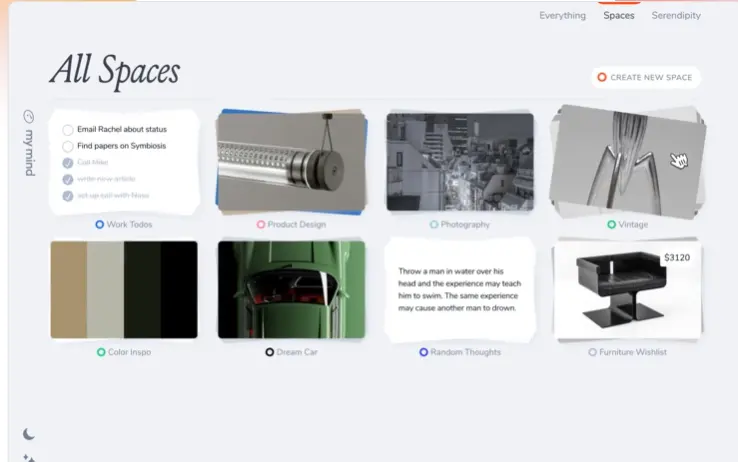Select the black ring beside Dream Car
This screenshot has width=738, height=462.
tap(269, 352)
